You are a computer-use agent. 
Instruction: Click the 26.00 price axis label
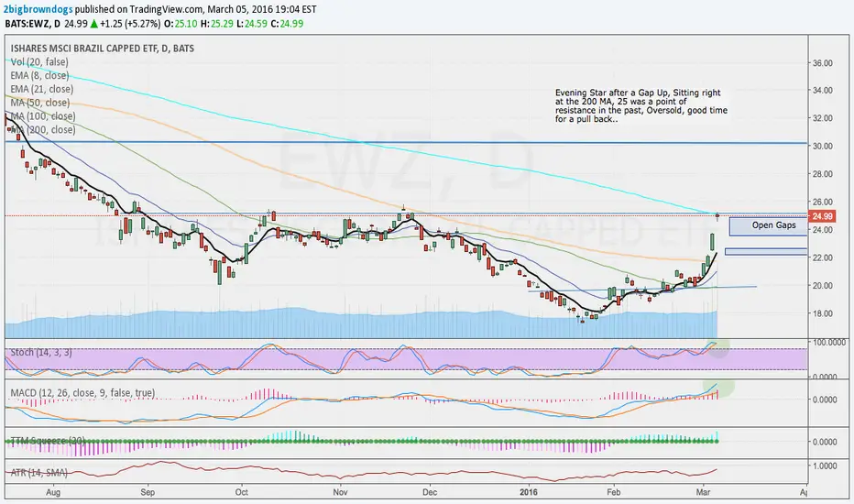tap(823, 203)
